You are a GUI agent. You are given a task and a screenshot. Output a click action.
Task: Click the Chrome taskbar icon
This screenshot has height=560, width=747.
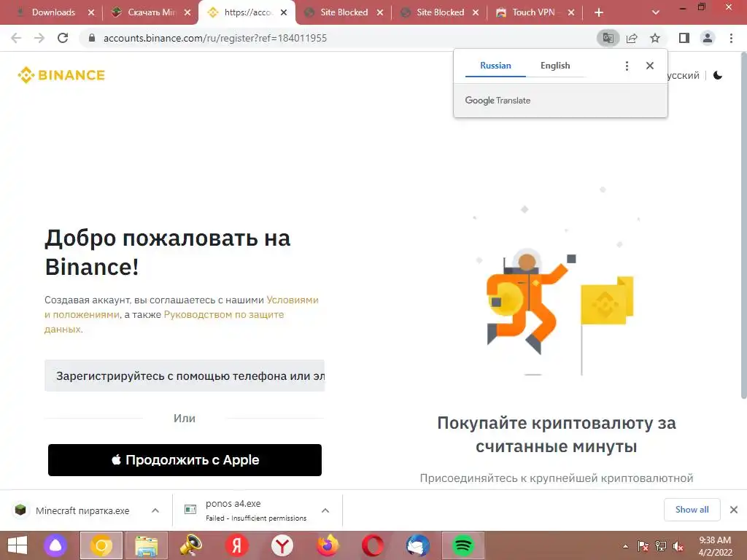[101, 545]
